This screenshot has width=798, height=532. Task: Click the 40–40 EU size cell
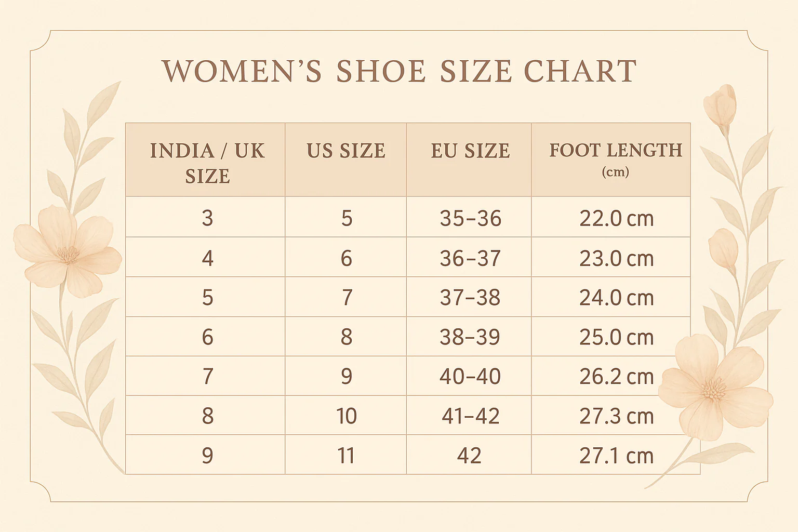click(x=470, y=376)
